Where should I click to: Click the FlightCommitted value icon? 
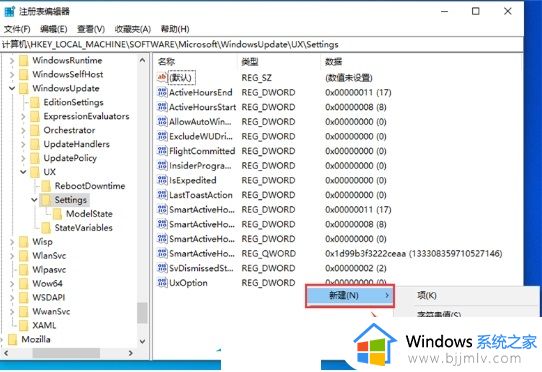[x=162, y=151]
